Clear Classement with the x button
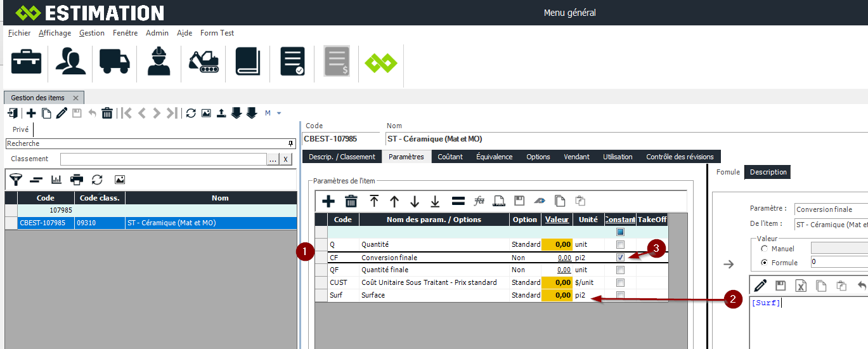The height and width of the screenshot is (349, 868). (x=286, y=159)
